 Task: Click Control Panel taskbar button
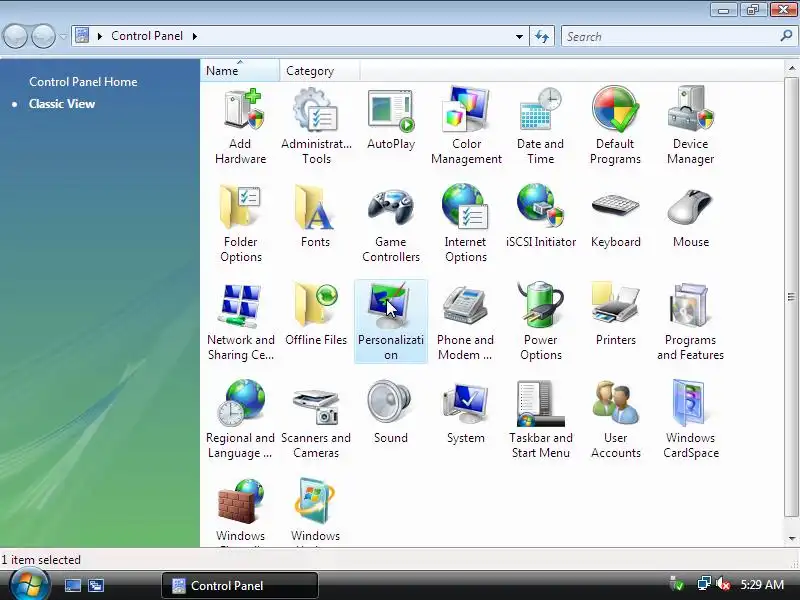[240, 585]
